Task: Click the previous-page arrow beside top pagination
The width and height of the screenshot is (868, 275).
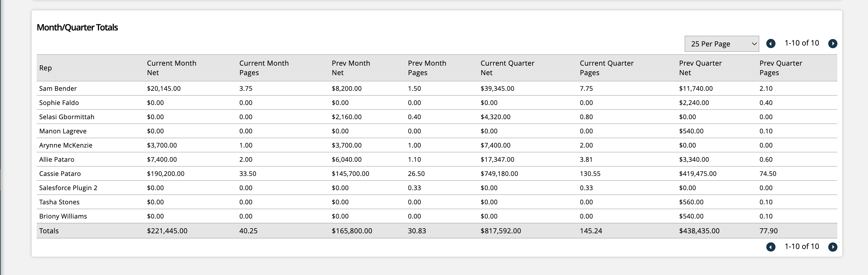Action: pos(771,43)
